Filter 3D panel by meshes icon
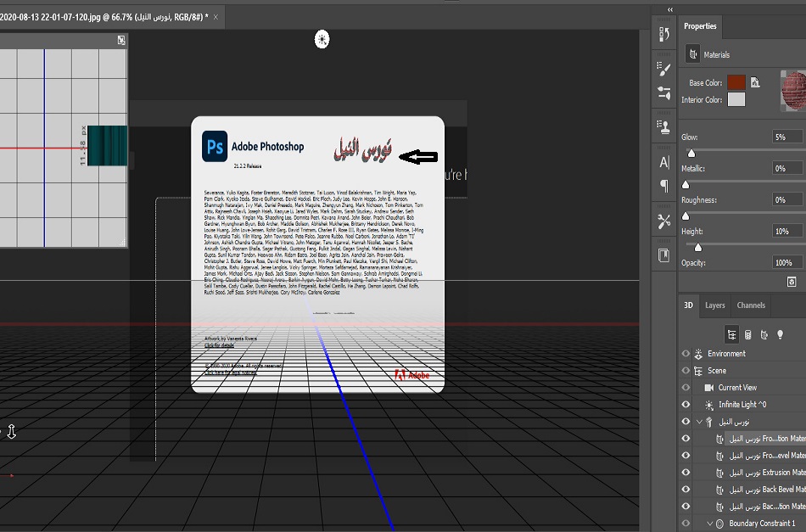The height and width of the screenshot is (532, 806). coord(747,334)
